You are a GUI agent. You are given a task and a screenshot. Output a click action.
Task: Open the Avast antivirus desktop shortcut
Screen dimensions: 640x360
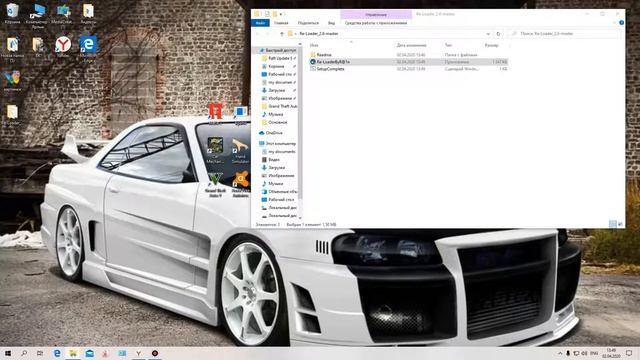click(x=241, y=184)
